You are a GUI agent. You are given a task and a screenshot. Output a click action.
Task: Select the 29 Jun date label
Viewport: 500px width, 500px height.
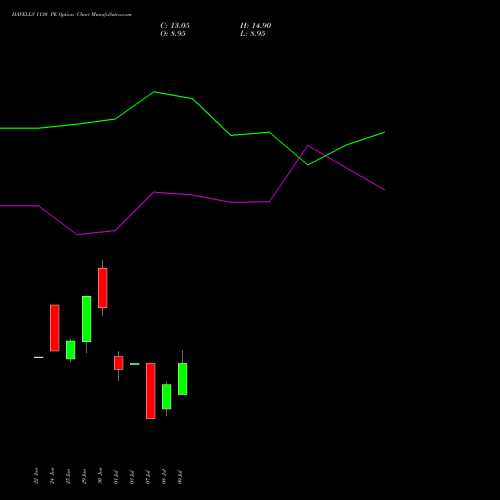84,476
